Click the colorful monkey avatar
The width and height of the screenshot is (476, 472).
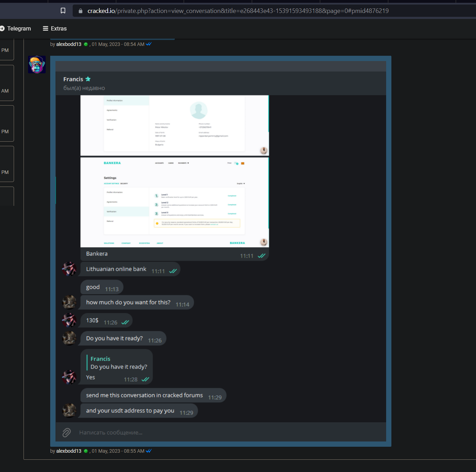tap(37, 65)
